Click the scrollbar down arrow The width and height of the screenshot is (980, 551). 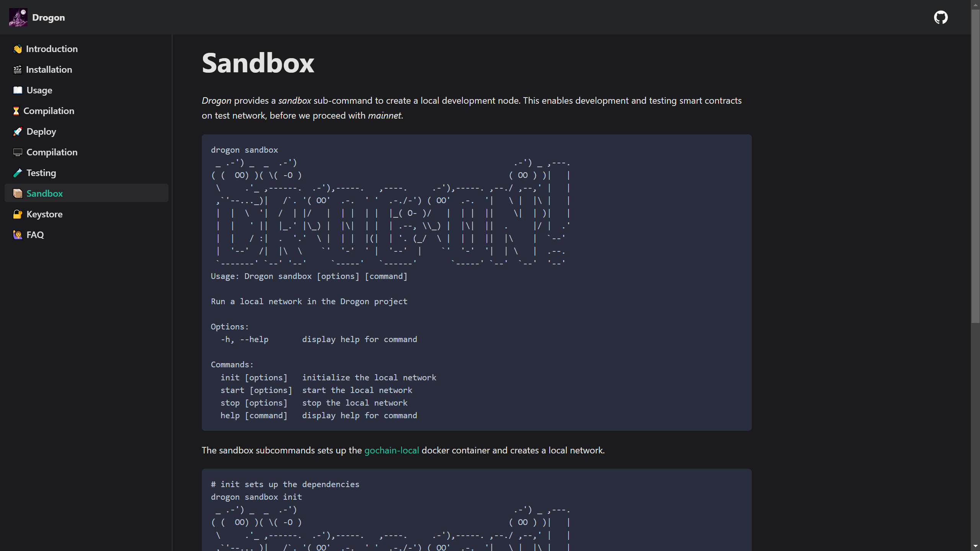[975, 546]
